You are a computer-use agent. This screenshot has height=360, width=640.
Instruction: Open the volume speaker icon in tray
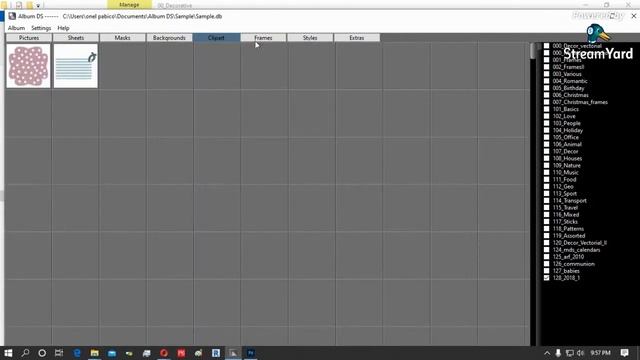pyautogui.click(x=580, y=353)
